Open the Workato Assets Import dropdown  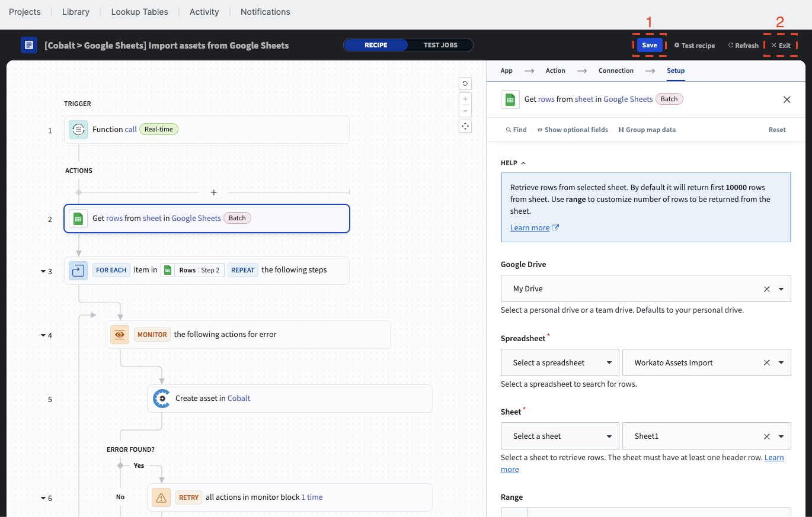(x=781, y=362)
